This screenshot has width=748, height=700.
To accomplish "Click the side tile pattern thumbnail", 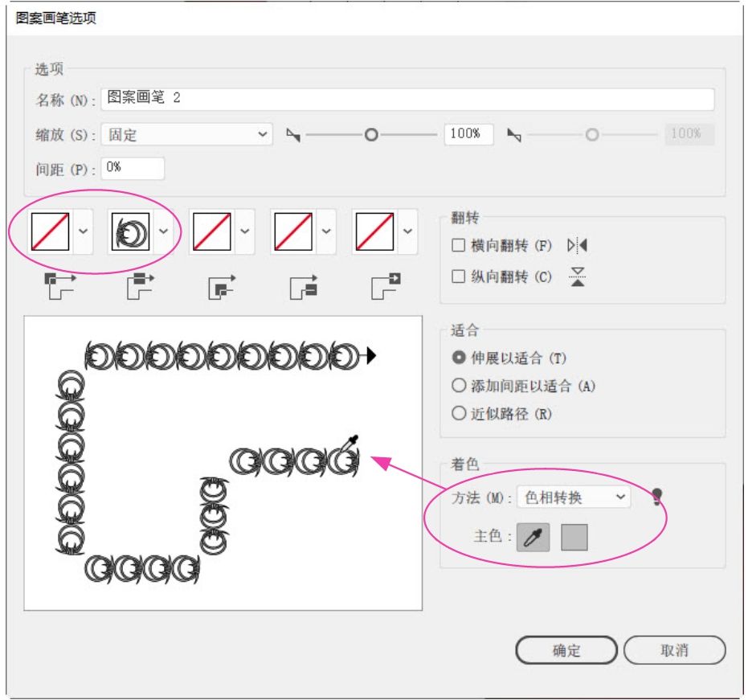I will tap(130, 231).
